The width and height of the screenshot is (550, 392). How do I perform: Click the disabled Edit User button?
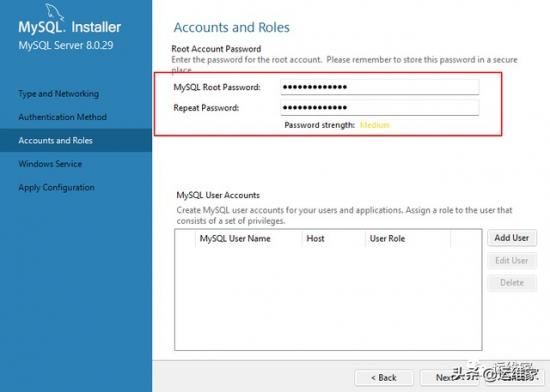512,261
